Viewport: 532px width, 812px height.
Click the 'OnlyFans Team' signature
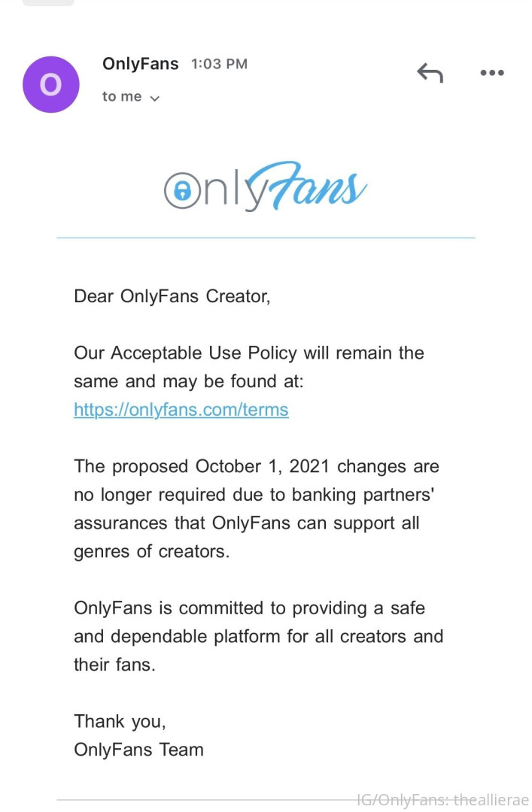(x=138, y=750)
